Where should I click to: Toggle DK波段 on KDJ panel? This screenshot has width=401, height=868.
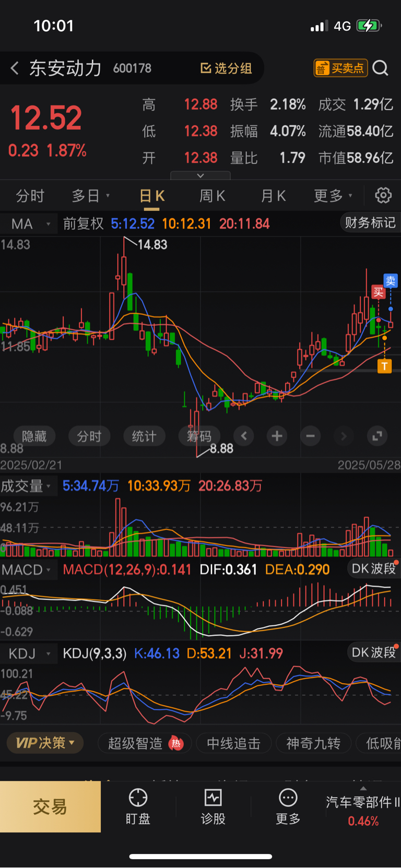tap(373, 652)
